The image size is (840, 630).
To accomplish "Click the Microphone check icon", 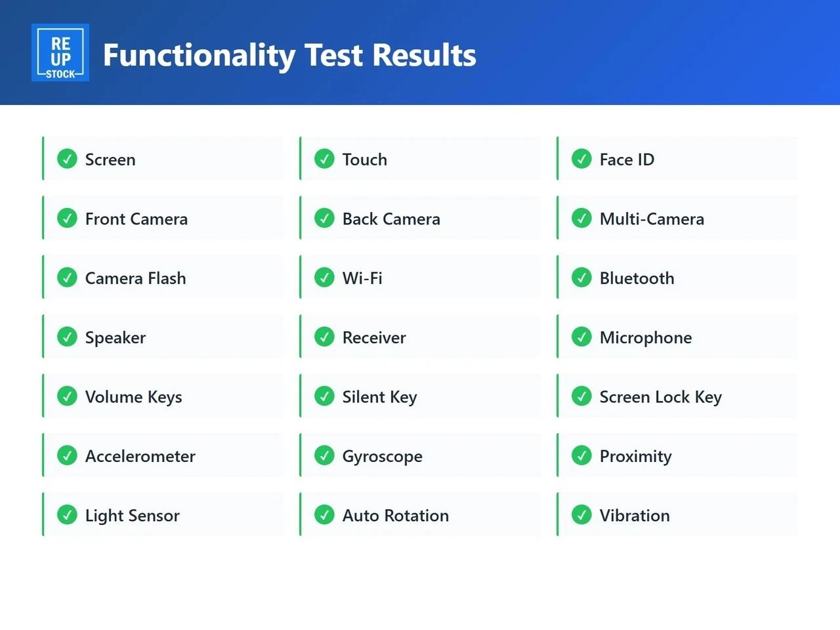I will point(581,337).
